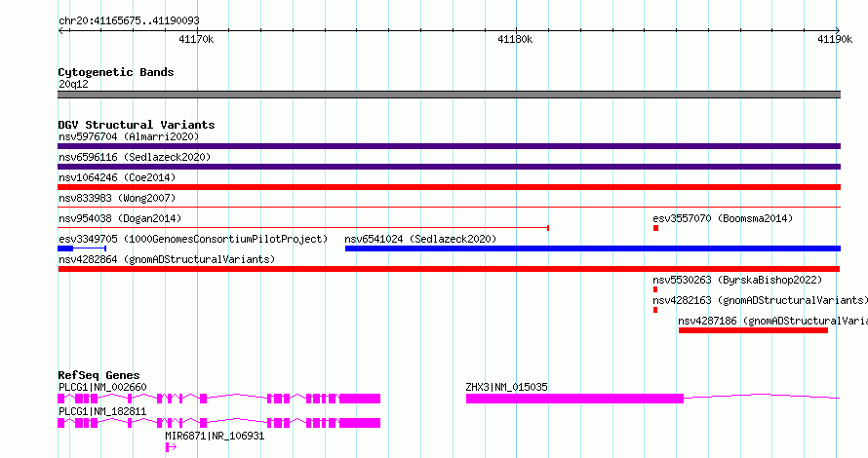Click the DGV Structural Variants track title

click(x=137, y=125)
